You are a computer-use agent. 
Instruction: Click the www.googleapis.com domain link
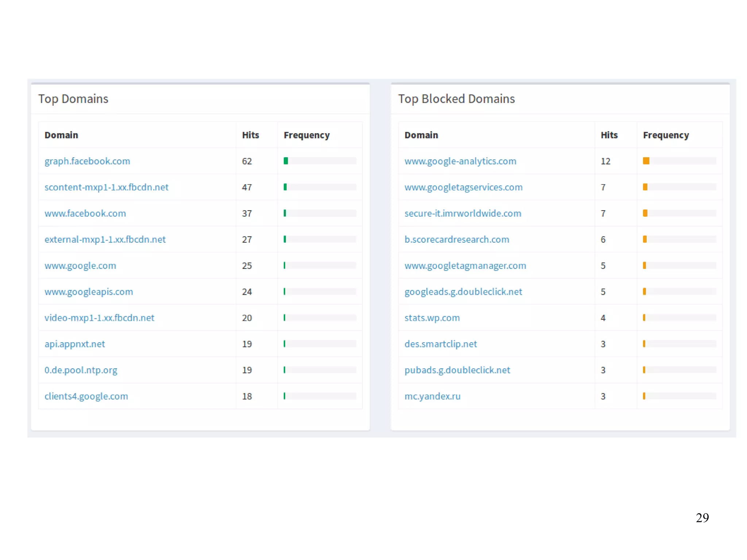[x=89, y=292]
